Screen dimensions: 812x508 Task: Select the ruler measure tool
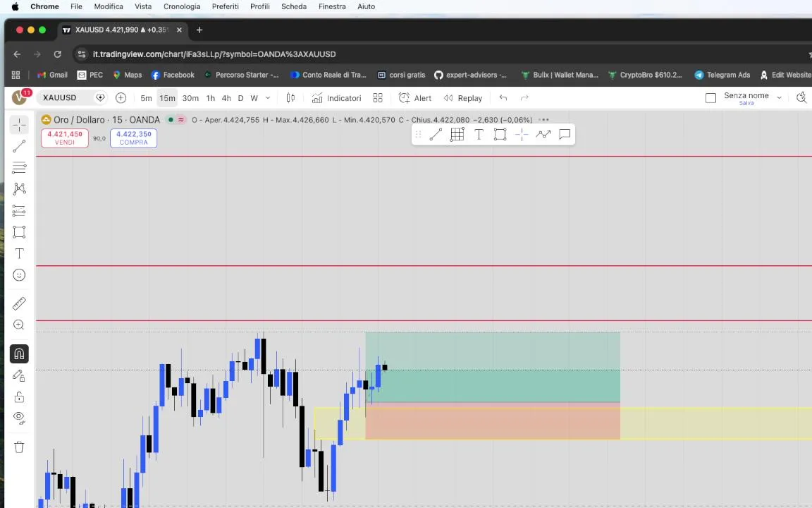click(x=19, y=303)
